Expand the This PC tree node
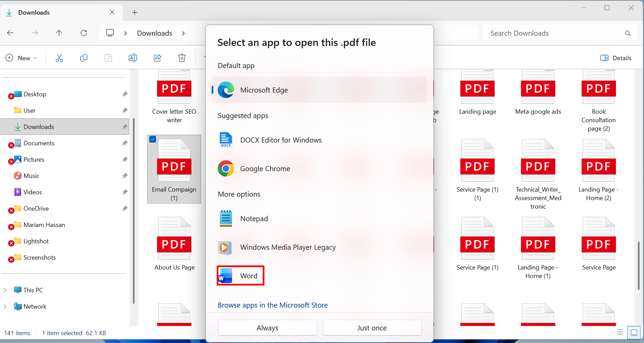 coord(5,290)
